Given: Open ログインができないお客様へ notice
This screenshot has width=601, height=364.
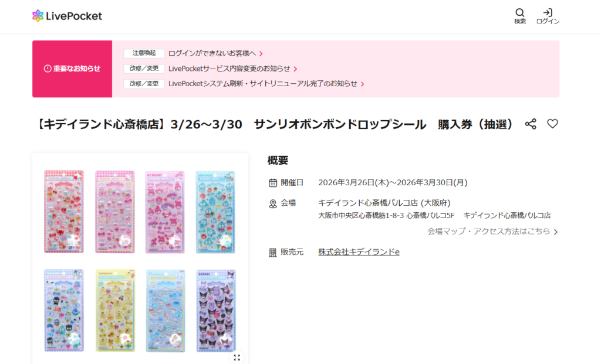Looking at the screenshot, I should [212, 53].
